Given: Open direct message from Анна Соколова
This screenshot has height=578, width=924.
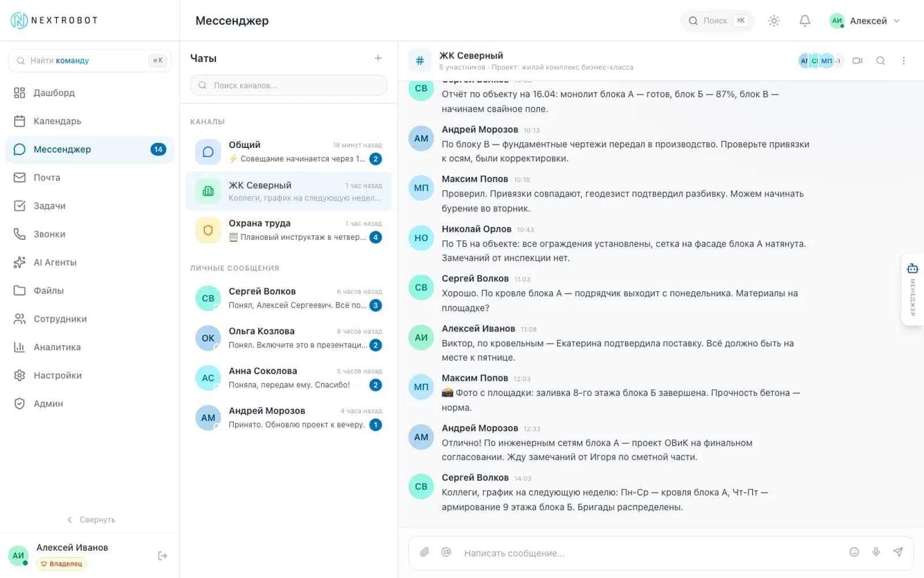Looking at the screenshot, I should [x=289, y=378].
